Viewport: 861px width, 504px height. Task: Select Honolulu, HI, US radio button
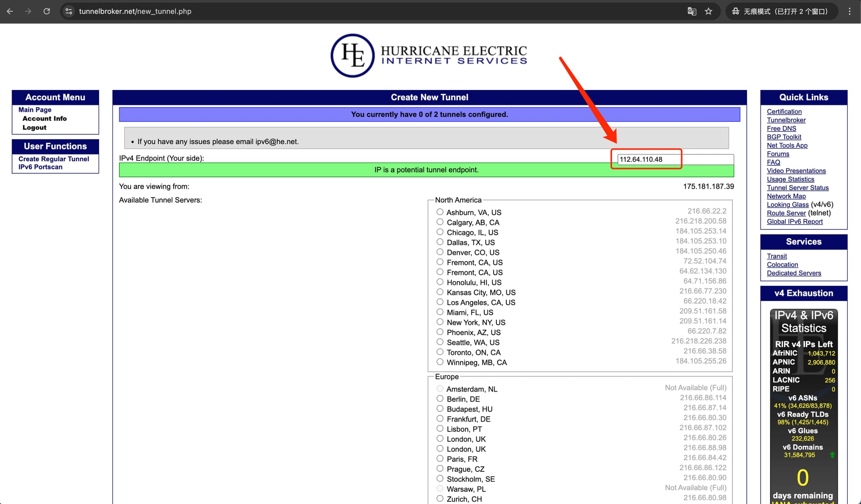click(440, 282)
